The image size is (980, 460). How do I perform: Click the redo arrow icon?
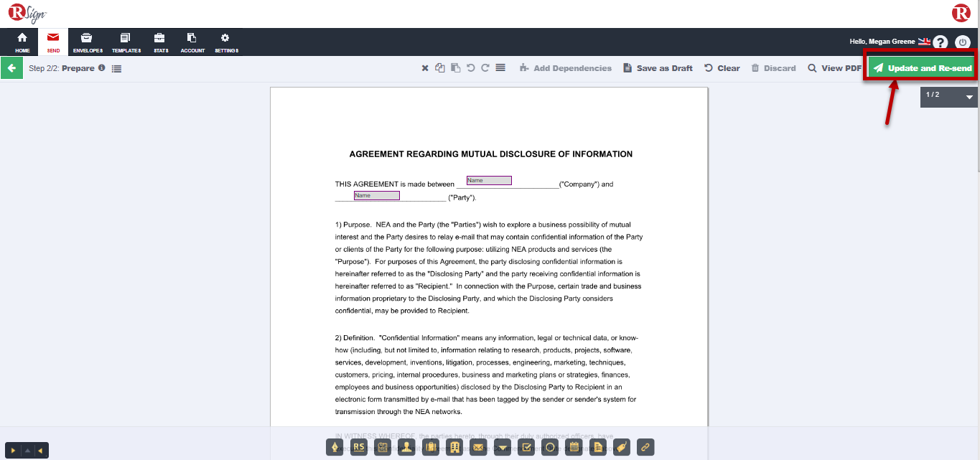click(x=485, y=68)
